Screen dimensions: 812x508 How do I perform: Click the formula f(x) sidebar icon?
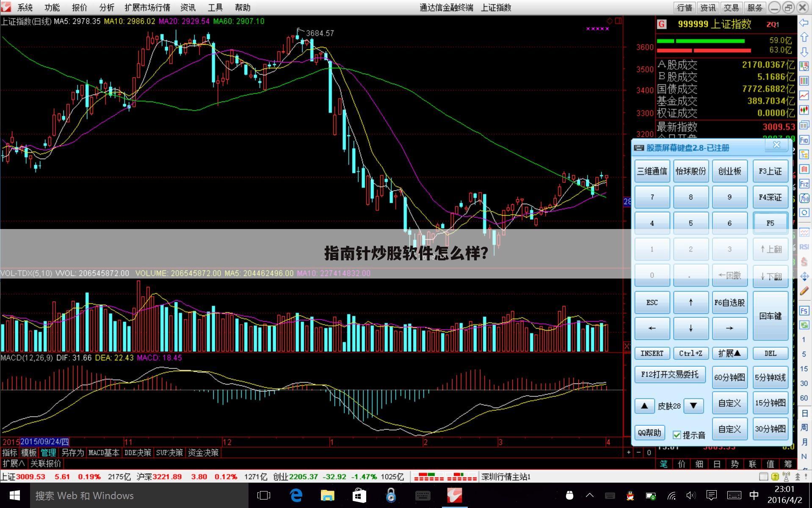804,198
